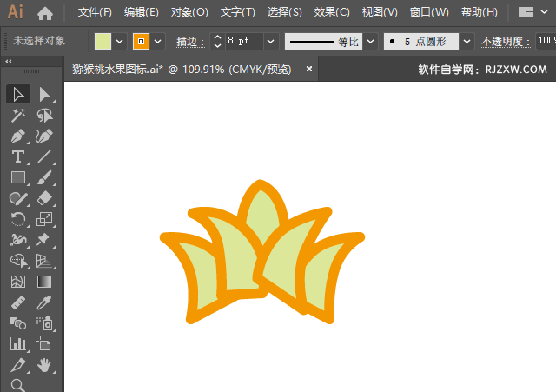Select the Rotate tool
556x392 pixels.
(18, 219)
